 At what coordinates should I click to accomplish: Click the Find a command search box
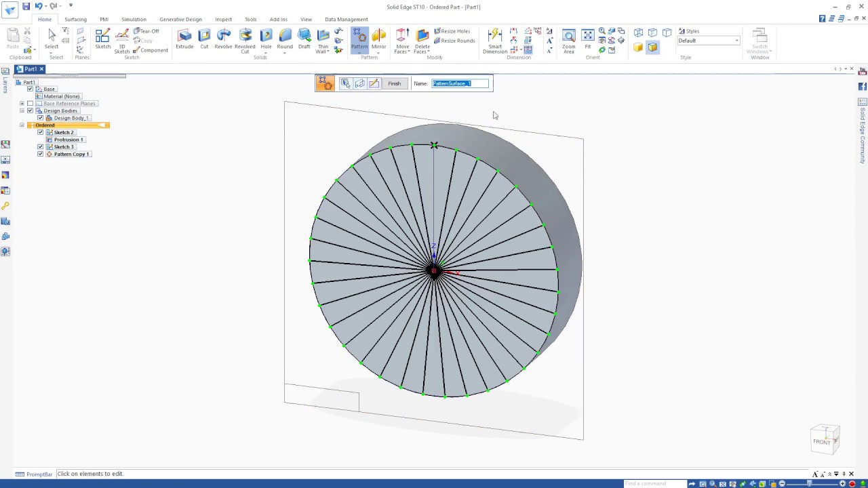pyautogui.click(x=654, y=483)
